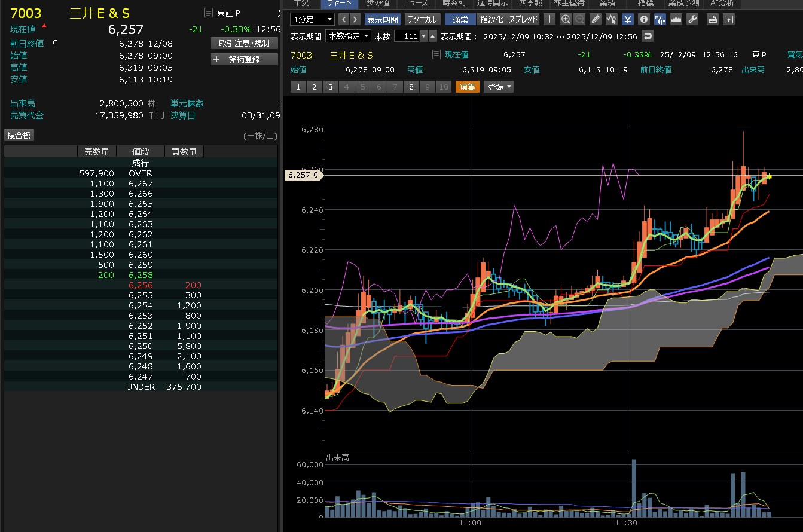Open the 登録 registration dropdown
The height and width of the screenshot is (532, 803).
point(499,87)
